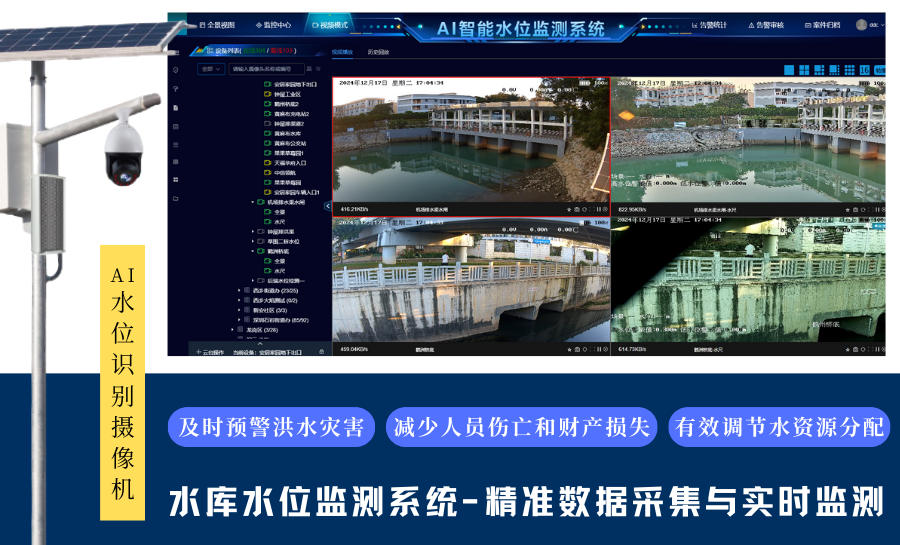Expand the 西乡街道办 (23/25) group
Screen dimensions: 900x545
(239, 291)
